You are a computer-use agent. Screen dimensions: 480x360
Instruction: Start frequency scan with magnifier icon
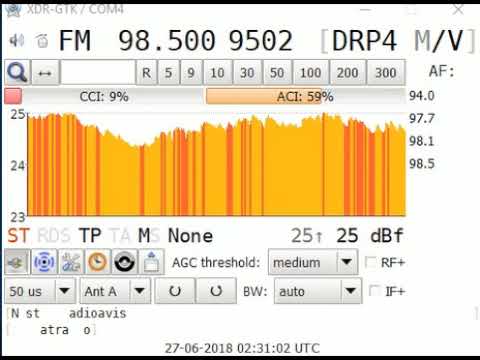coord(17,72)
